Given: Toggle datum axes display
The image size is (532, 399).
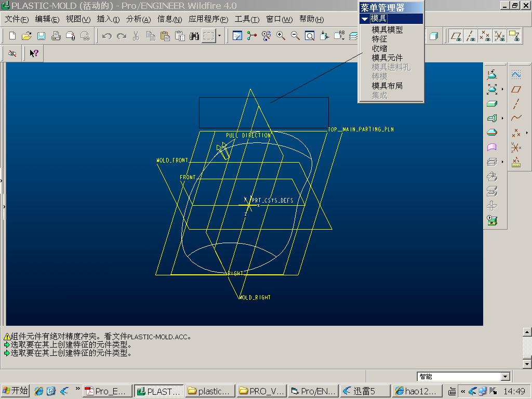Looking at the screenshot, I should point(471,36).
